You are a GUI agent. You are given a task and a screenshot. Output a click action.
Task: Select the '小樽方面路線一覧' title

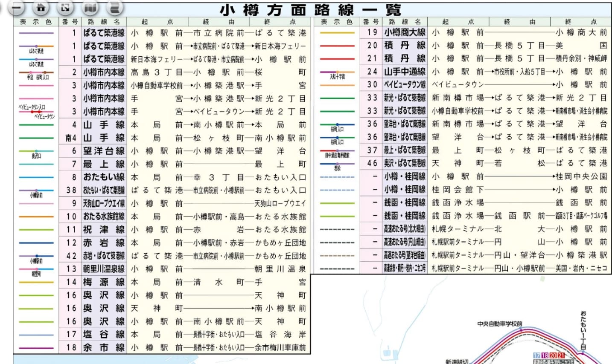(x=310, y=10)
